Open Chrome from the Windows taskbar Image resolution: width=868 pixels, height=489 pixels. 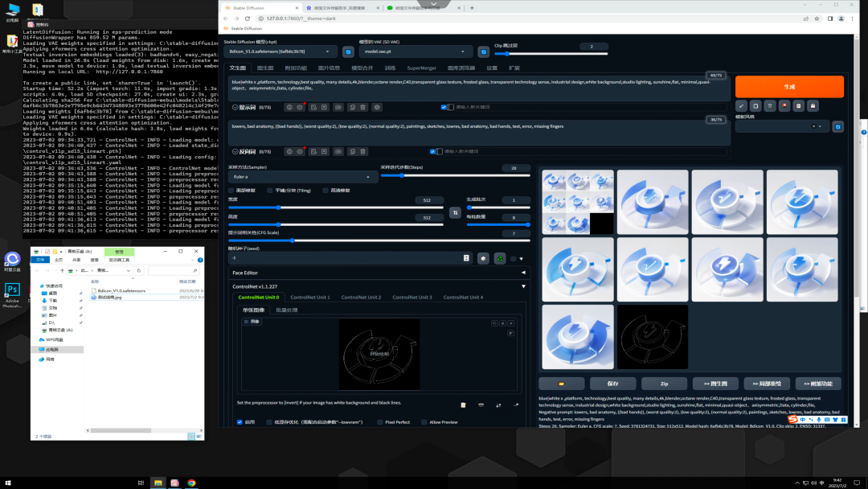click(191, 483)
